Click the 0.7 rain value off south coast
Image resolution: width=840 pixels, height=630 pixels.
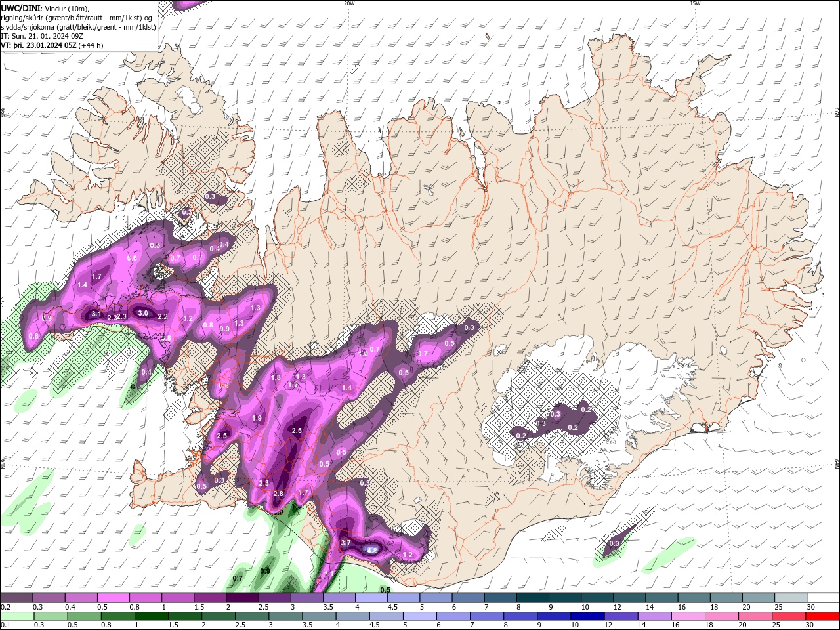pyautogui.click(x=238, y=578)
